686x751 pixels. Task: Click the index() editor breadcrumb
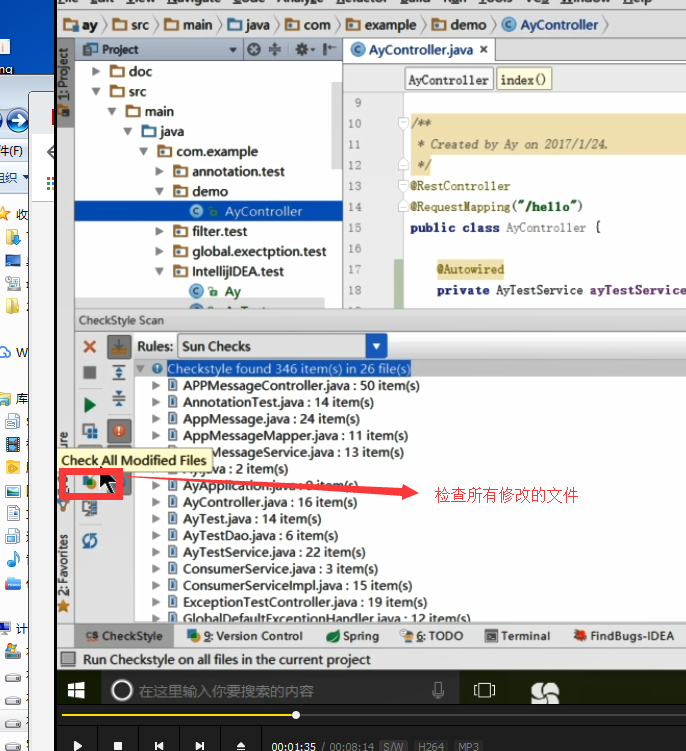[523, 80]
